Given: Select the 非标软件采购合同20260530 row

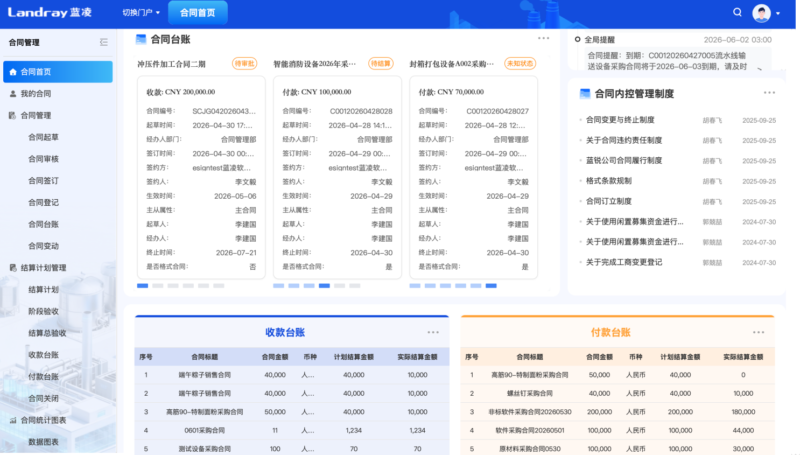Looking at the screenshot, I should point(617,412).
